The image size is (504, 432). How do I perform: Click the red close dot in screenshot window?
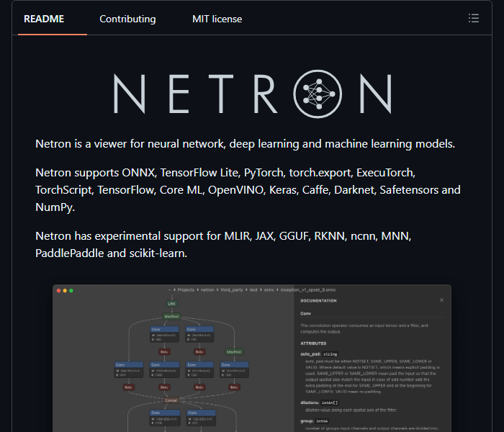58,291
